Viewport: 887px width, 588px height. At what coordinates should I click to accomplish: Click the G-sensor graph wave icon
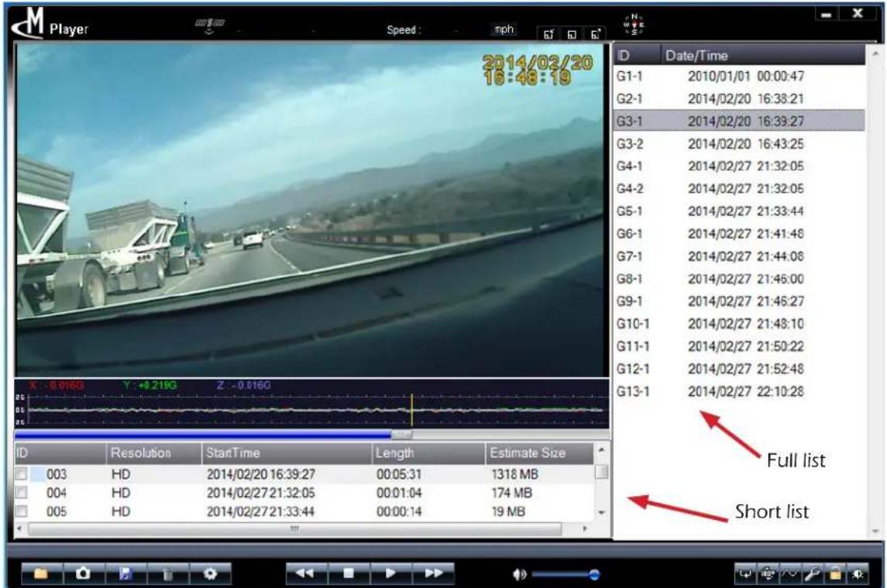click(x=790, y=574)
